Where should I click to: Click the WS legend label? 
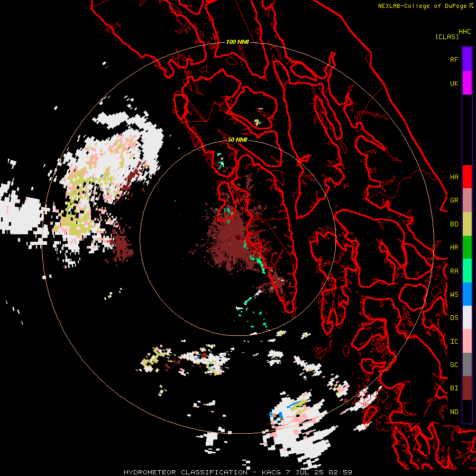click(454, 295)
